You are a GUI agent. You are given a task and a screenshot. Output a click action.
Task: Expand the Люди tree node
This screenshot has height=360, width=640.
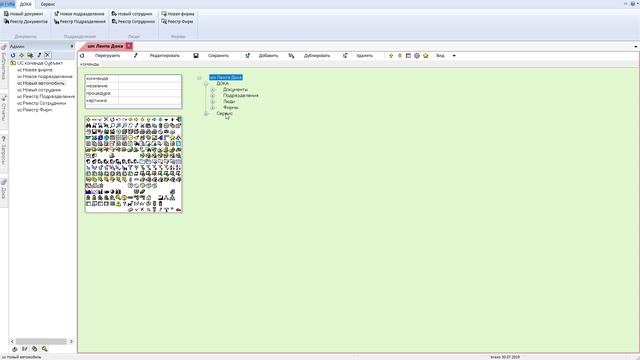click(213, 102)
